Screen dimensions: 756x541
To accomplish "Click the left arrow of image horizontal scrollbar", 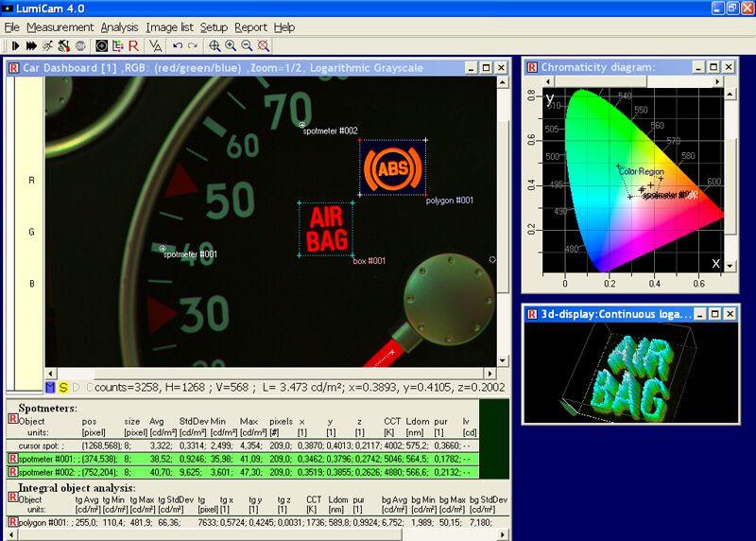I will coord(51,373).
